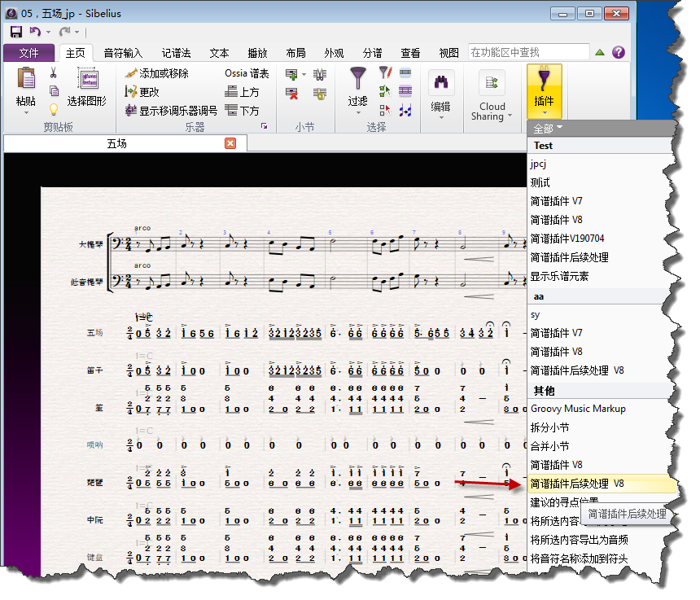The image size is (700, 600).
Task: Click the delete bars red X icon
Action: (x=292, y=93)
